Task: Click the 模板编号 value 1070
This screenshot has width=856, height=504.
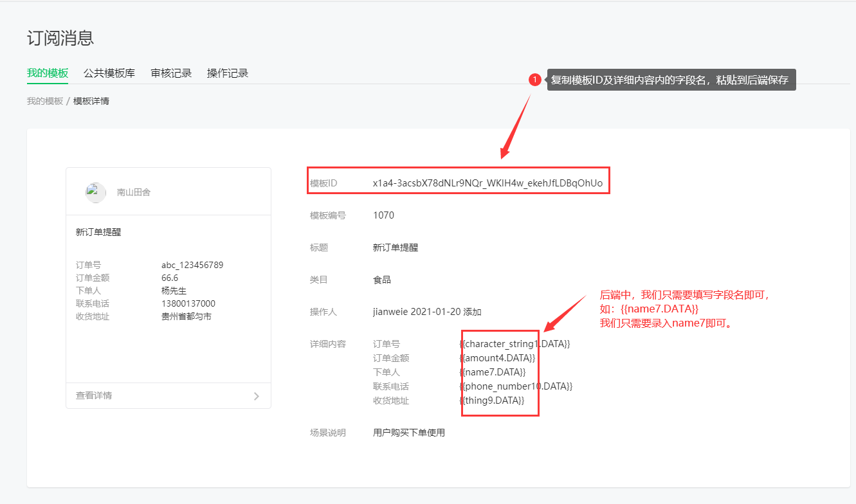Action: point(383,215)
